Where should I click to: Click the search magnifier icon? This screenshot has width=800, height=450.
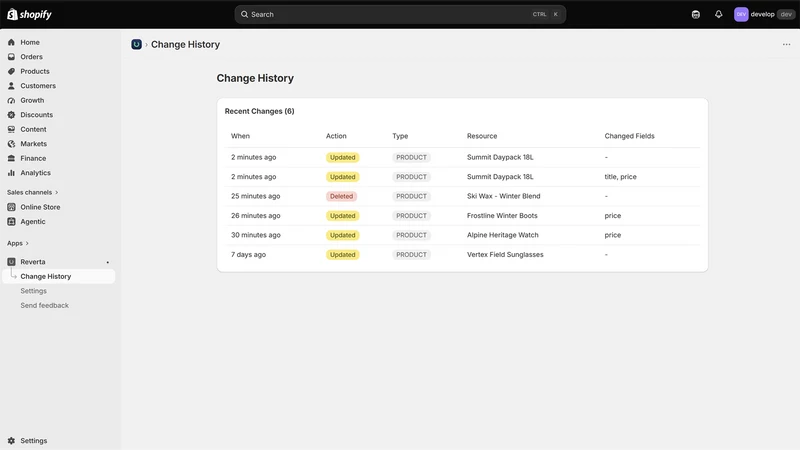[x=244, y=14]
